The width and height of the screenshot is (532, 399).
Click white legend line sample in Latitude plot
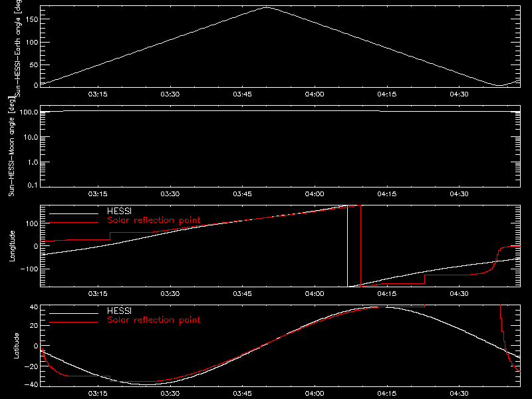tap(74, 313)
